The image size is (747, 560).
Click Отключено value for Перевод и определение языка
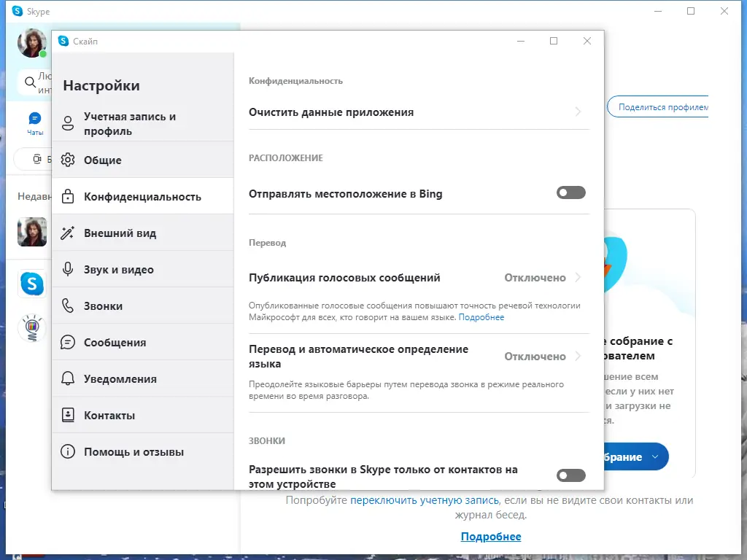(x=535, y=356)
